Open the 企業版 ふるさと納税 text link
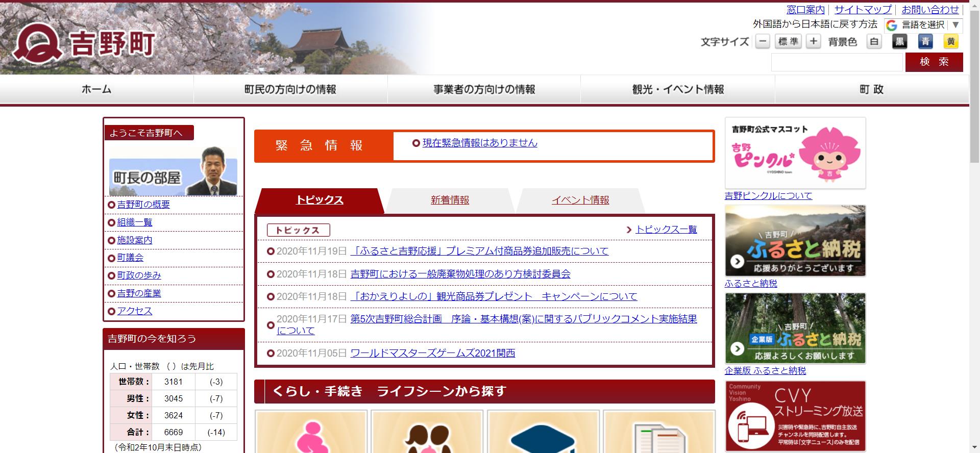Viewport: 980px width, 453px height. click(765, 371)
